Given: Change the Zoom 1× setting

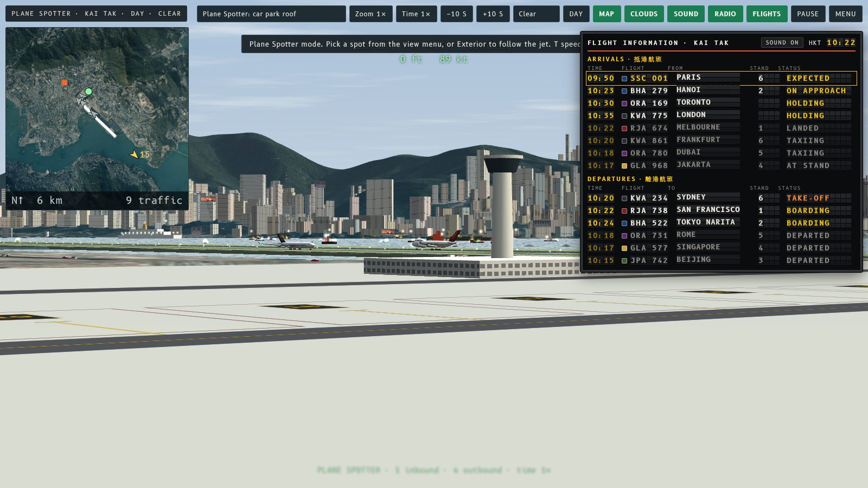Looking at the screenshot, I should coord(371,14).
